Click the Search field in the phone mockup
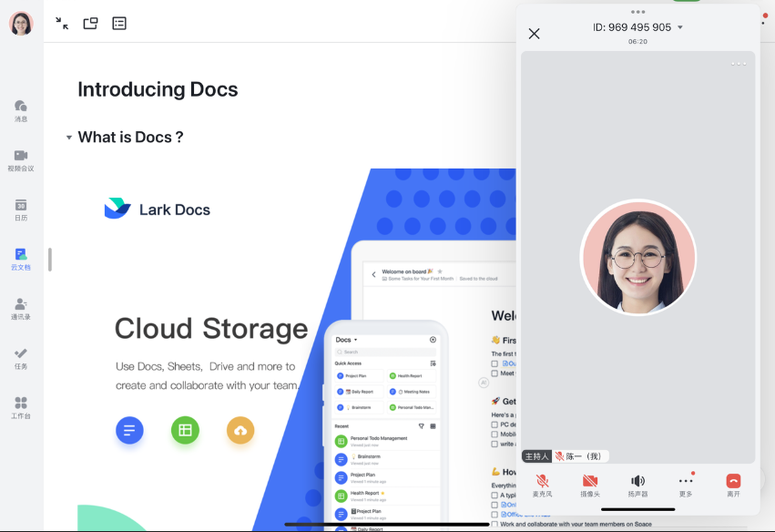The height and width of the screenshot is (532, 775). click(385, 352)
